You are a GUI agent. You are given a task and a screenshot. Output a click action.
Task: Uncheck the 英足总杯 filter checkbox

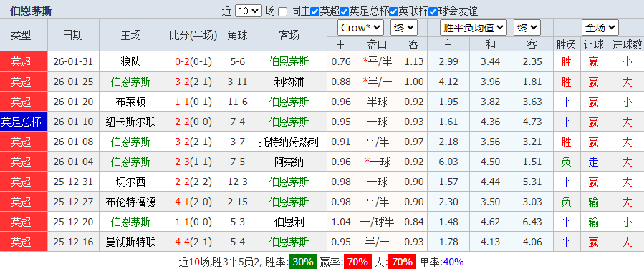click(x=344, y=12)
